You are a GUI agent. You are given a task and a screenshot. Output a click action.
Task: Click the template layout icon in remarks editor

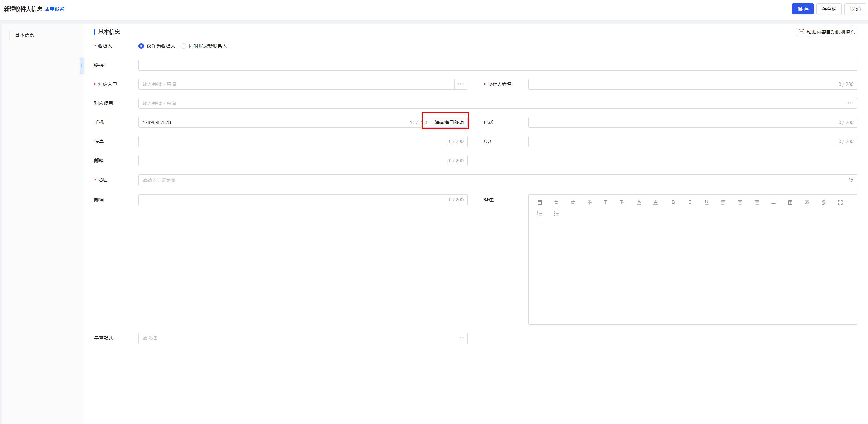point(539,202)
